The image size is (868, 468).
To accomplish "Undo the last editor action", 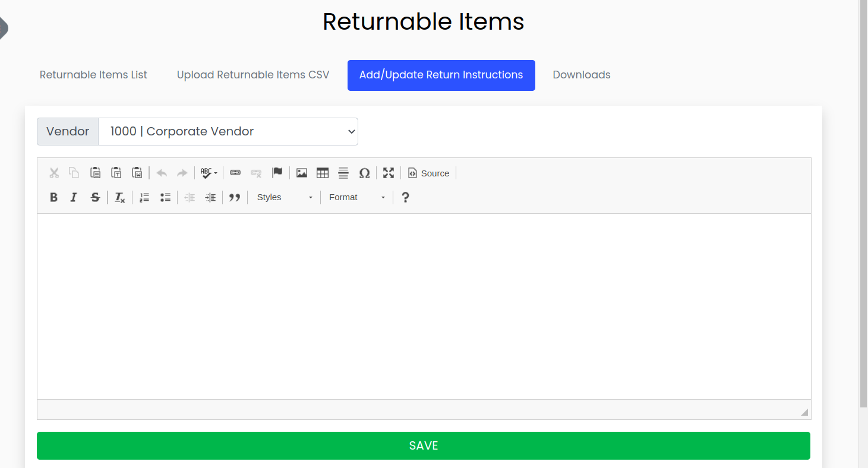I will pyautogui.click(x=161, y=173).
